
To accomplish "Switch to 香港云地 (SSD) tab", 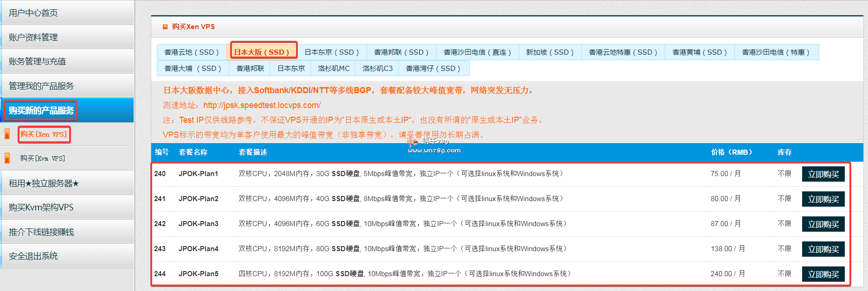I will [x=192, y=52].
